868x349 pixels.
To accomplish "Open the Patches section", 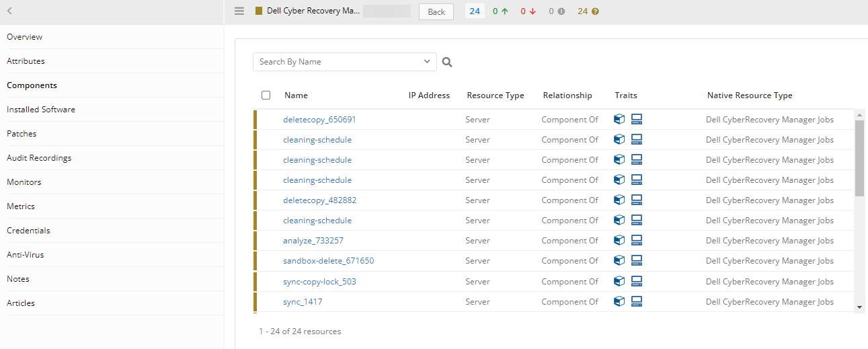I will [x=22, y=134].
